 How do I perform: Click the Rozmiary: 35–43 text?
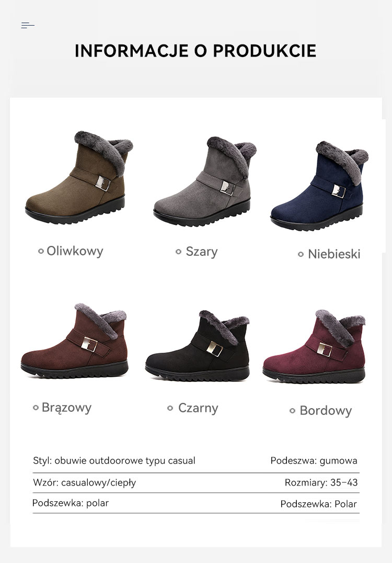click(321, 482)
